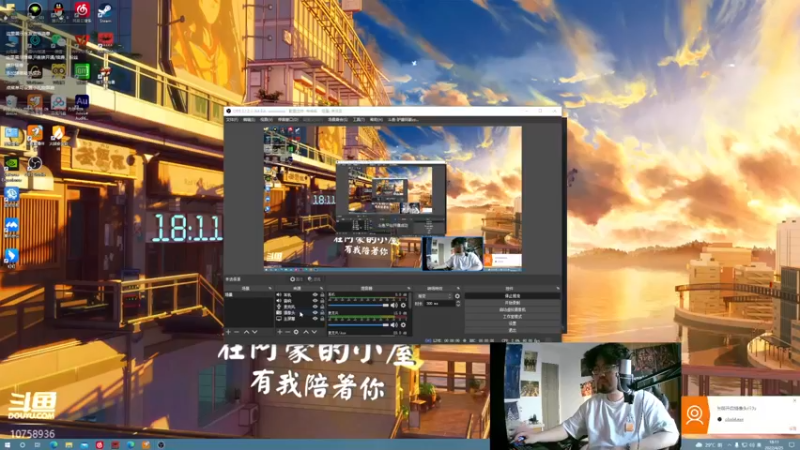Open the Scene Collection (场景集合) menu in OBS

[x=337, y=119]
